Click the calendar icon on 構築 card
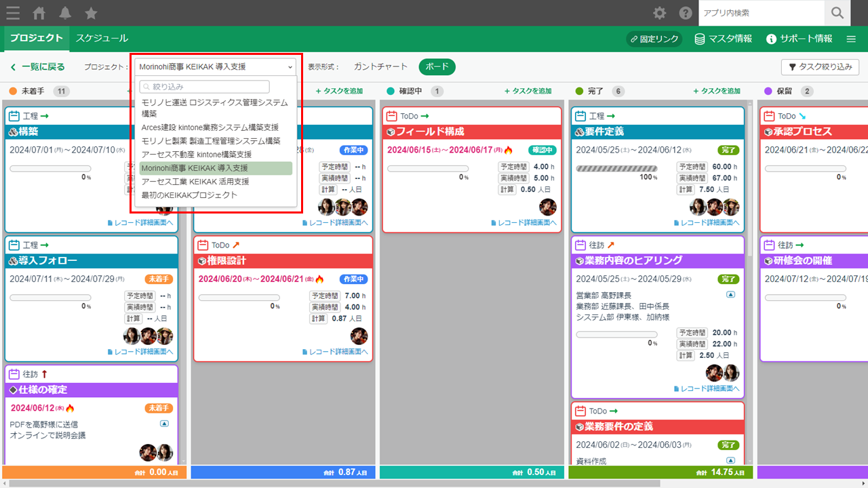This screenshot has width=868, height=488. click(x=14, y=116)
